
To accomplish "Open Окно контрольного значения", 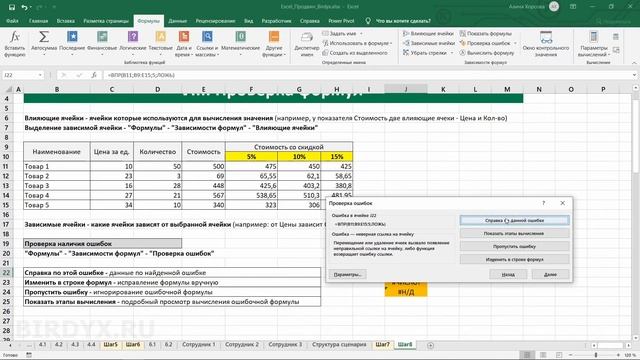I will coord(546,44).
